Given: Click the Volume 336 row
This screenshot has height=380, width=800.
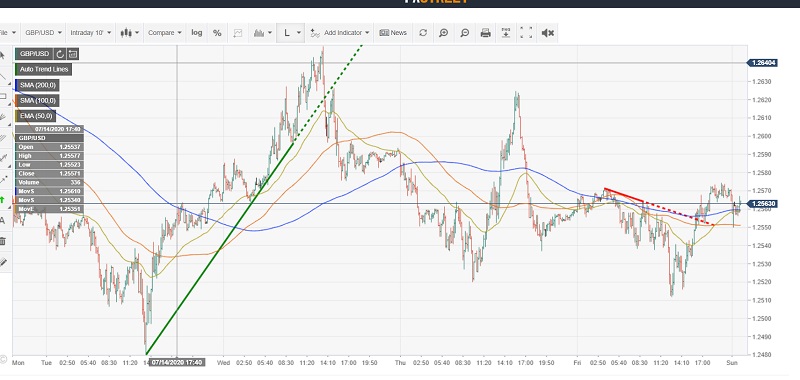Looking at the screenshot, I should [x=49, y=182].
